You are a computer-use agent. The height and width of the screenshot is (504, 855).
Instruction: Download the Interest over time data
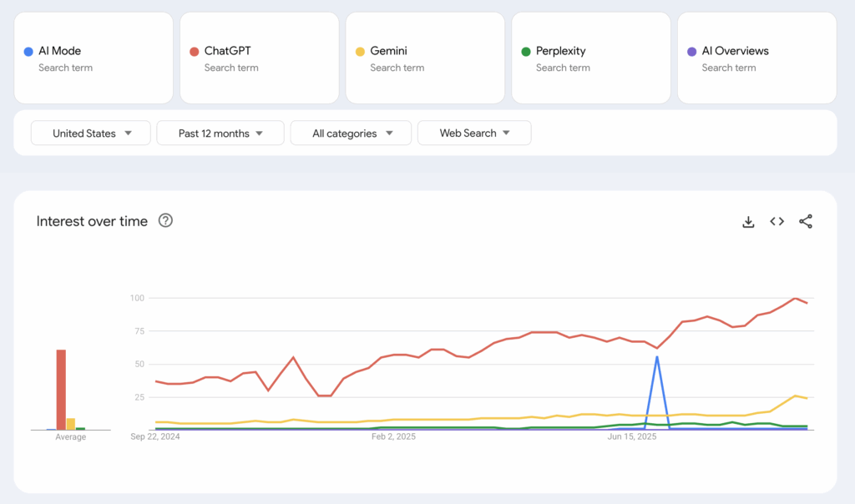click(x=748, y=221)
